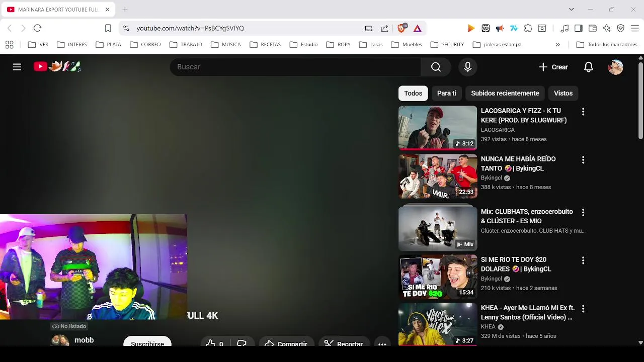Select the Para ti filter chip
The width and height of the screenshot is (644, 362).
446,93
